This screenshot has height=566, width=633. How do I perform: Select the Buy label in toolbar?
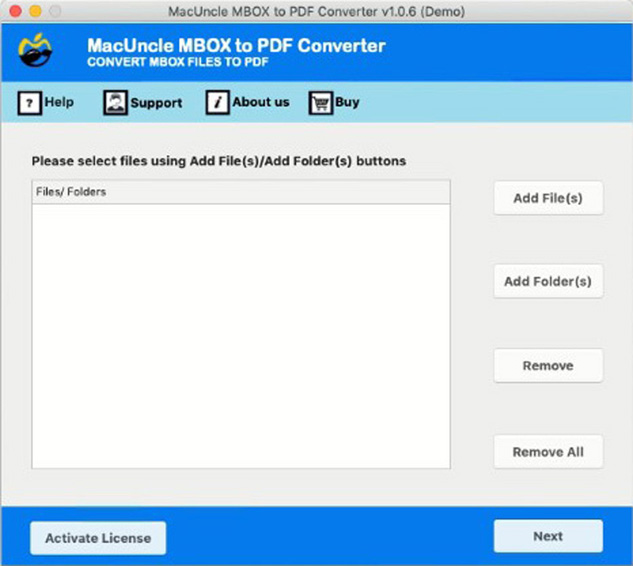pyautogui.click(x=347, y=103)
